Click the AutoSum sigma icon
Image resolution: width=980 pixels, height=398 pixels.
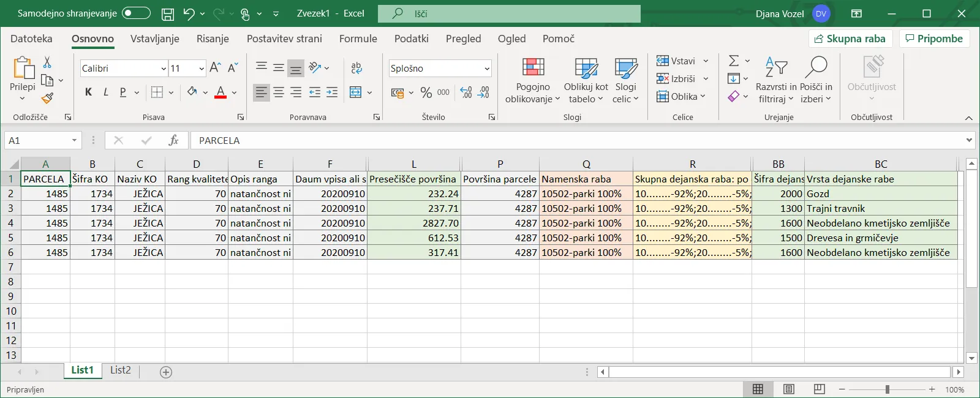point(734,61)
